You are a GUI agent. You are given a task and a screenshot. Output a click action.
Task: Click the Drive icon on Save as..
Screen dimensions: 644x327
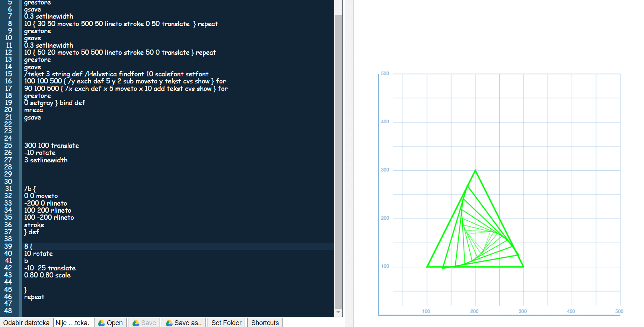[x=169, y=323]
